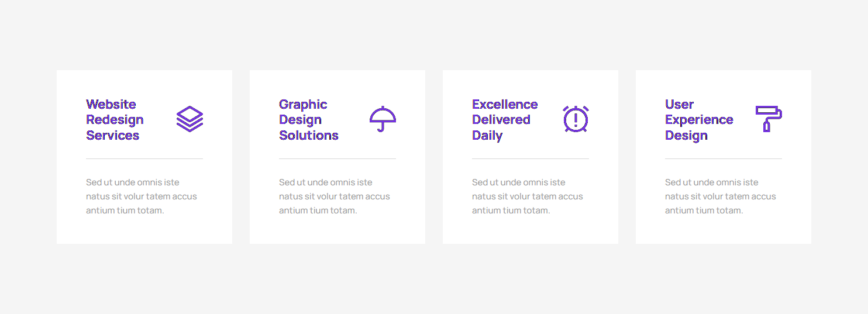Open the User Experience Design heading
Image resolution: width=868 pixels, height=314 pixels.
[x=698, y=120]
